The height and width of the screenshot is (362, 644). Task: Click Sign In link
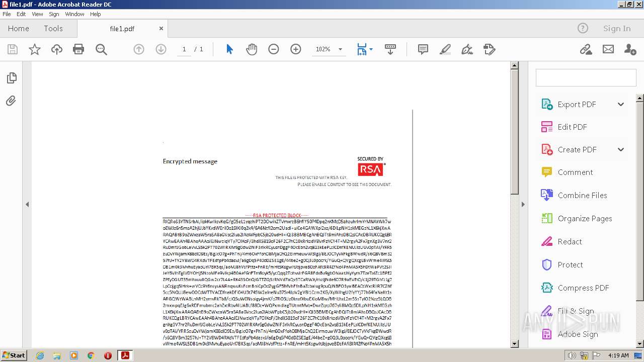pos(617,29)
